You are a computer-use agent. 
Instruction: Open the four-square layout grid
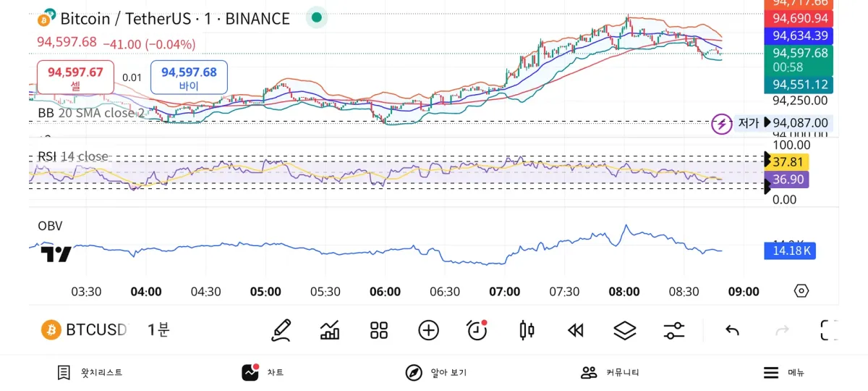pyautogui.click(x=379, y=330)
